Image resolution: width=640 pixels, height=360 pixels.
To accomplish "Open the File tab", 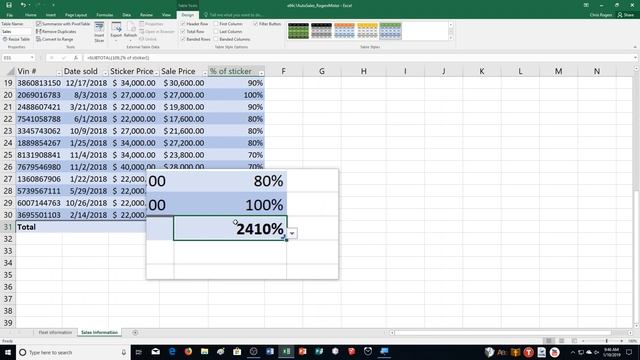I will tap(9, 15).
